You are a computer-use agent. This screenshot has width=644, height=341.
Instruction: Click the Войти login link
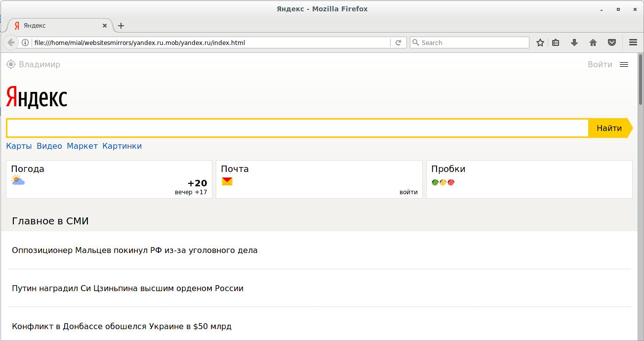click(x=600, y=64)
